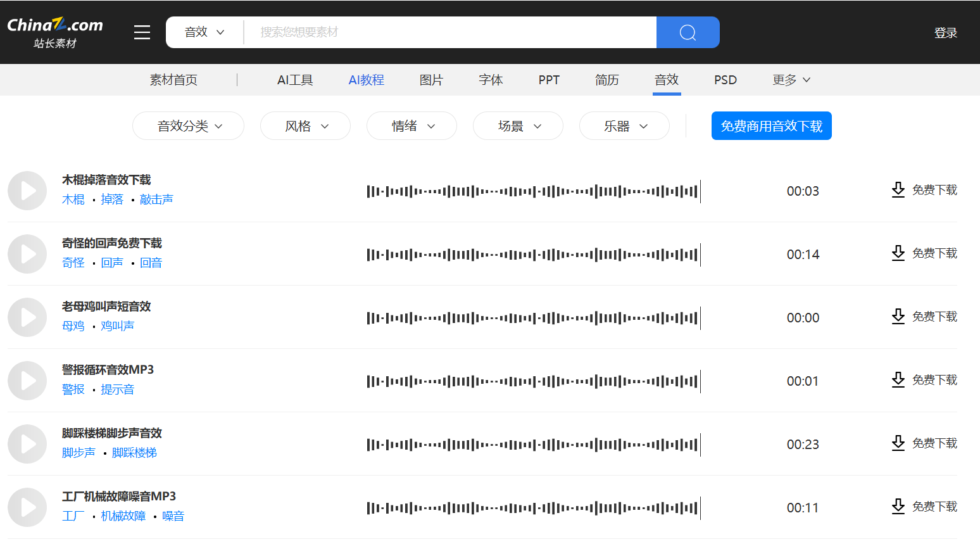Play the 工厂机械故障噪音MP3 sound effect
The width and height of the screenshot is (980, 551).
click(x=27, y=507)
